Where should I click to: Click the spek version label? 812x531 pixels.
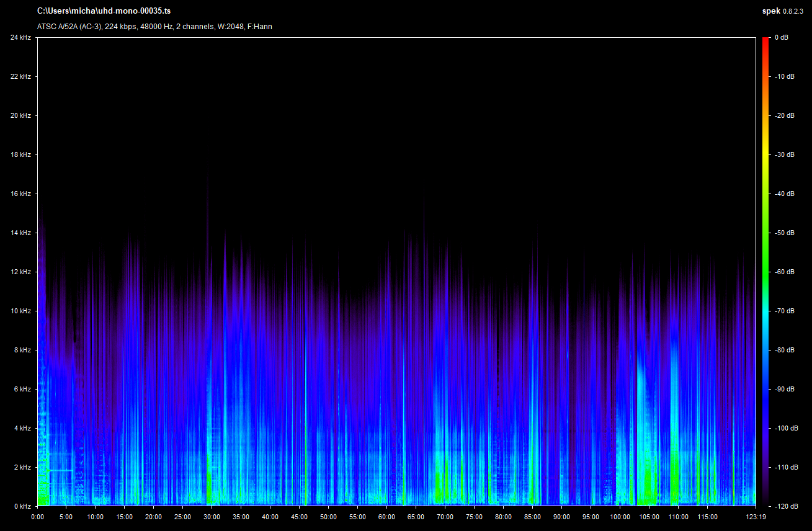point(782,11)
